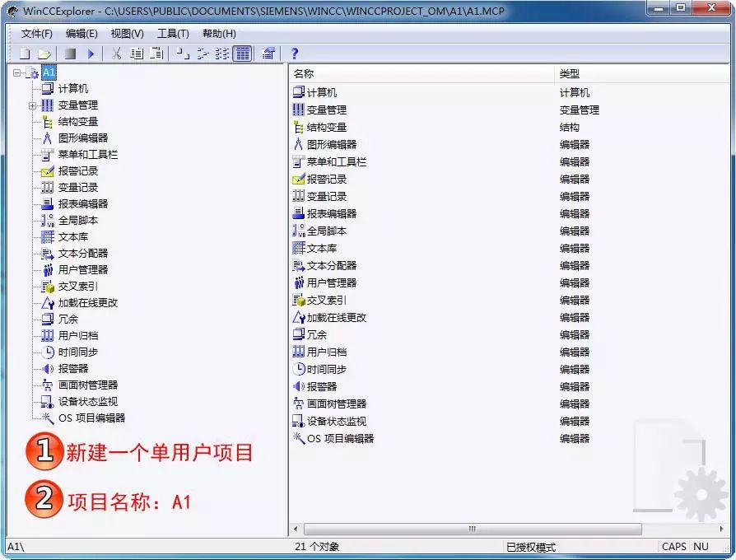Screen dimensions: 736x560
Task: Open the 帮助(H) menu
Action: (219, 33)
